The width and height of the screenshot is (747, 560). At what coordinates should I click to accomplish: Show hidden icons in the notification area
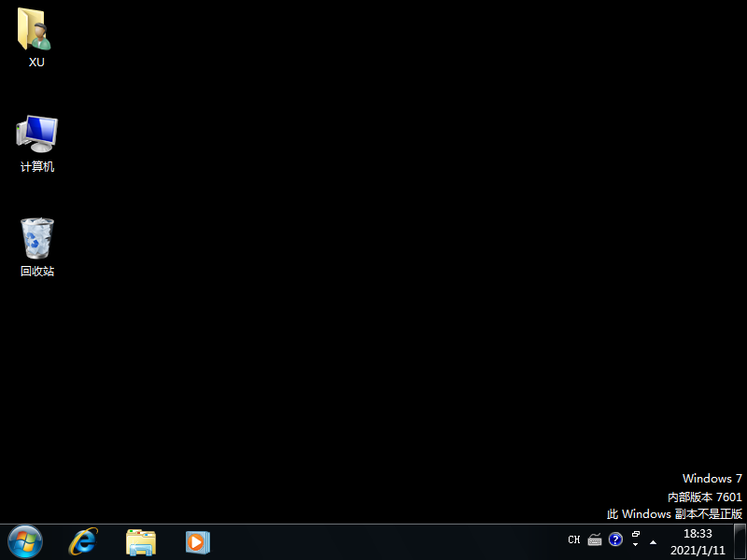tap(653, 541)
